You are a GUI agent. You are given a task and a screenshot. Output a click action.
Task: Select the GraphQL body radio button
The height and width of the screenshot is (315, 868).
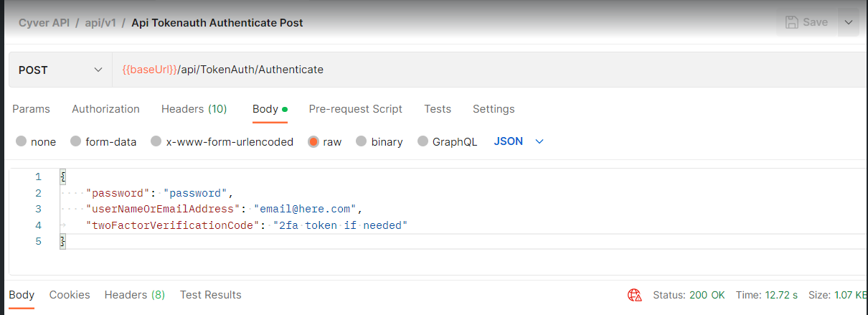tap(423, 141)
